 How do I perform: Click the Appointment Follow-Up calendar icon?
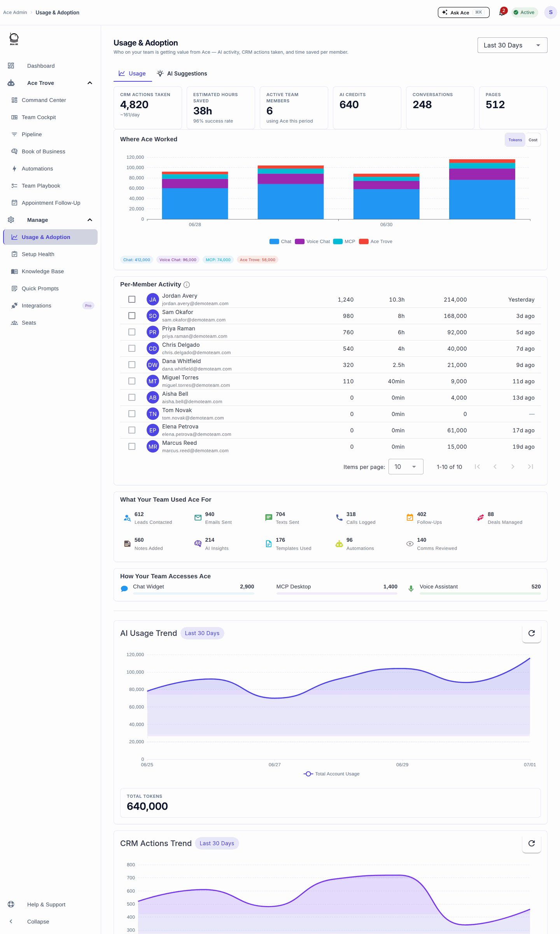point(14,203)
